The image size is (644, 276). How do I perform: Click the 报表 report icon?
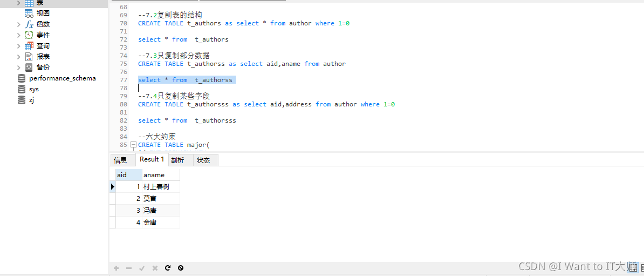click(29, 56)
